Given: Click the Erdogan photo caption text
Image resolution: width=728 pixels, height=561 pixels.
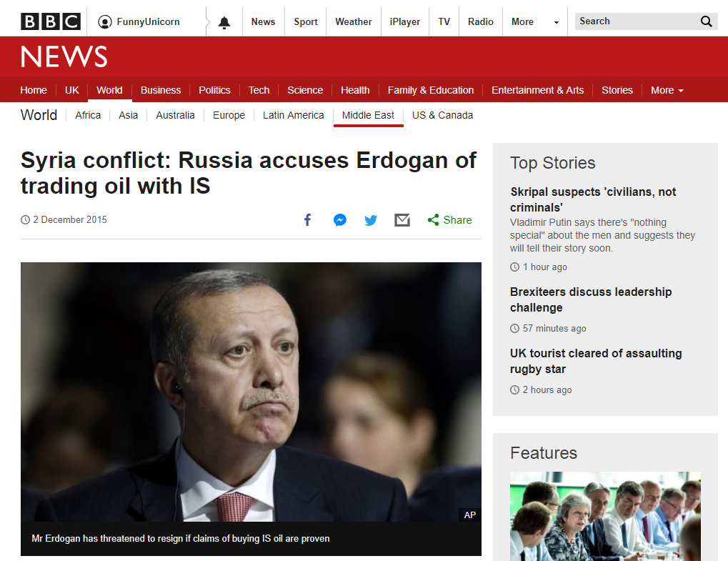Looking at the screenshot, I should pos(181,538).
